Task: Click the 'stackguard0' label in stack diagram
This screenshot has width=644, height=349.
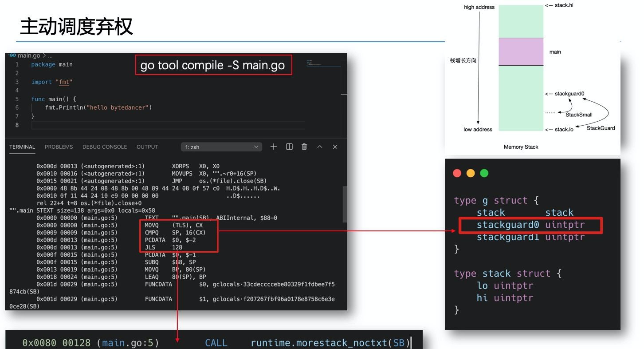Action: pos(569,94)
